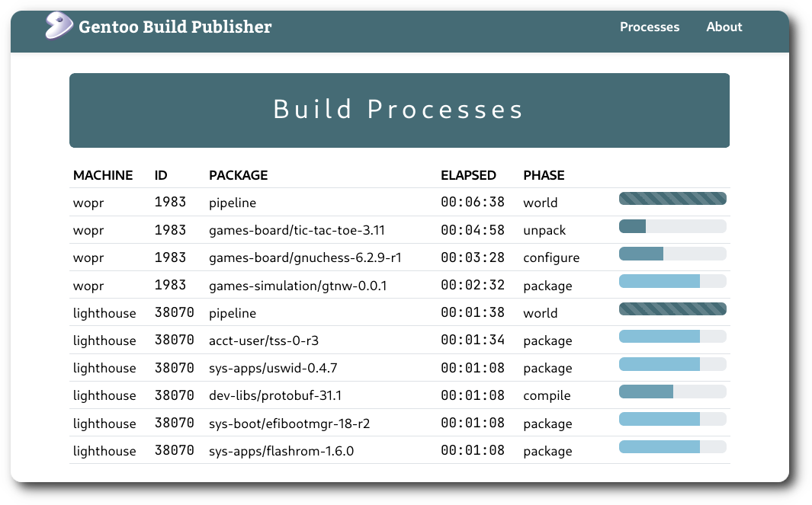
Task: Click ID 1983 in the gnuchess row
Action: tap(170, 257)
